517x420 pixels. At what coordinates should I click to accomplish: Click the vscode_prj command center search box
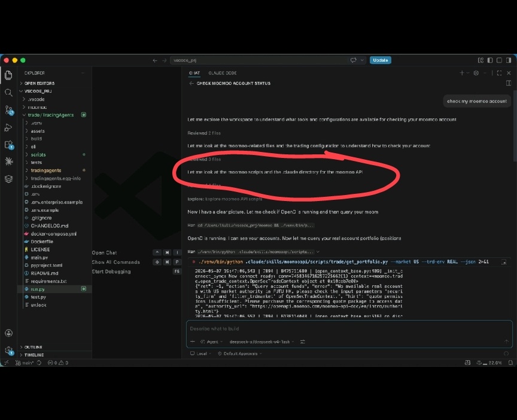pyautogui.click(x=258, y=60)
